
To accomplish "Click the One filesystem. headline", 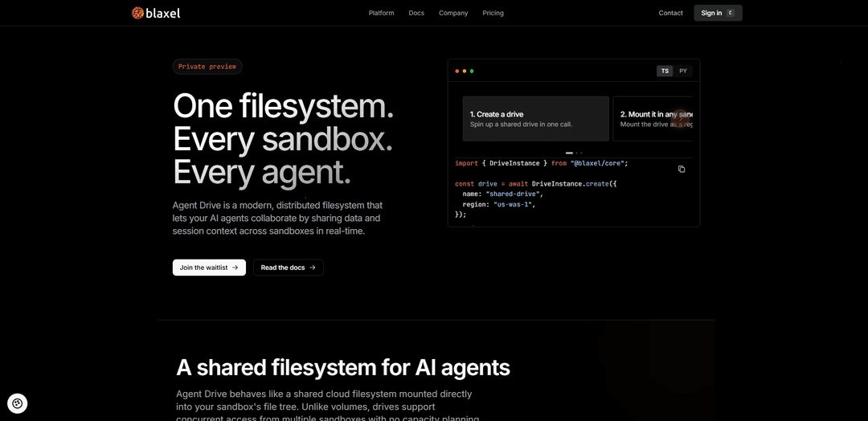I will (284, 105).
